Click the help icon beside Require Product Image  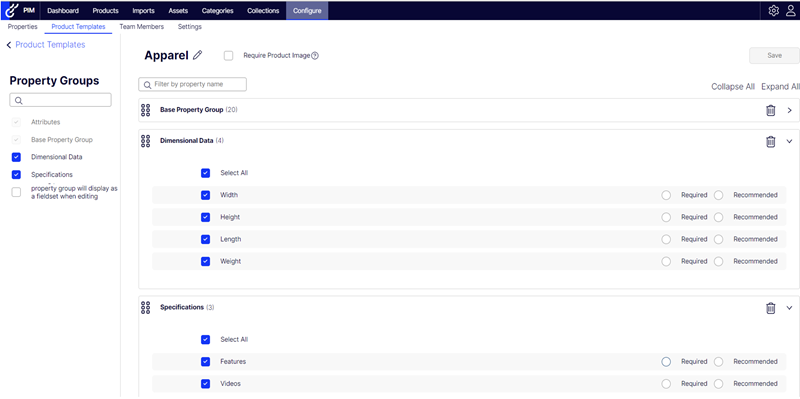(315, 56)
